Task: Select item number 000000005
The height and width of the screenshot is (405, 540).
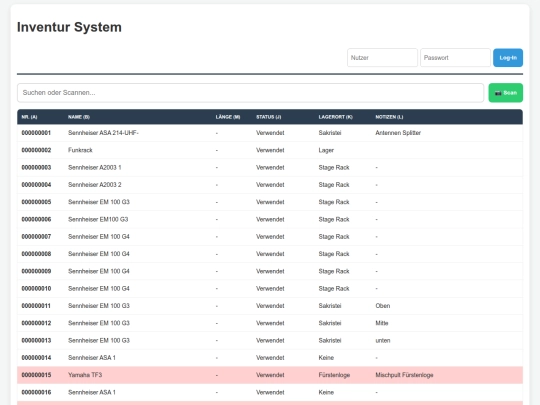Action: (36, 202)
